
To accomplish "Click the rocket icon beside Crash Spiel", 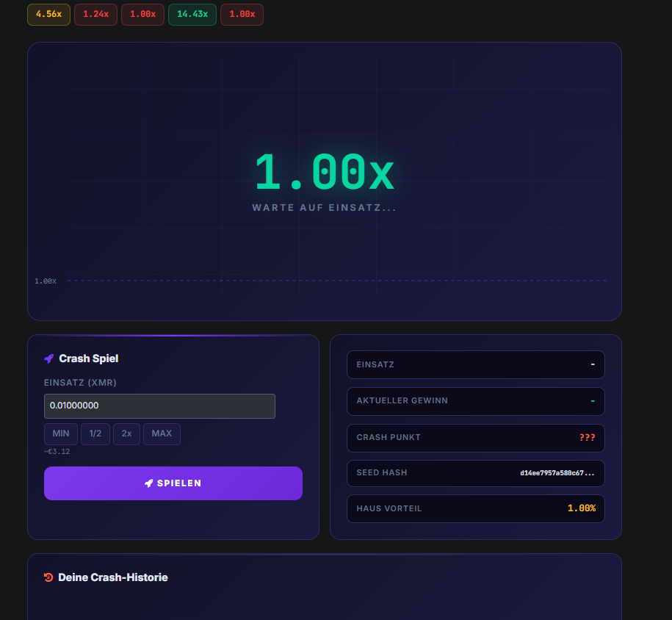I will [x=49, y=358].
